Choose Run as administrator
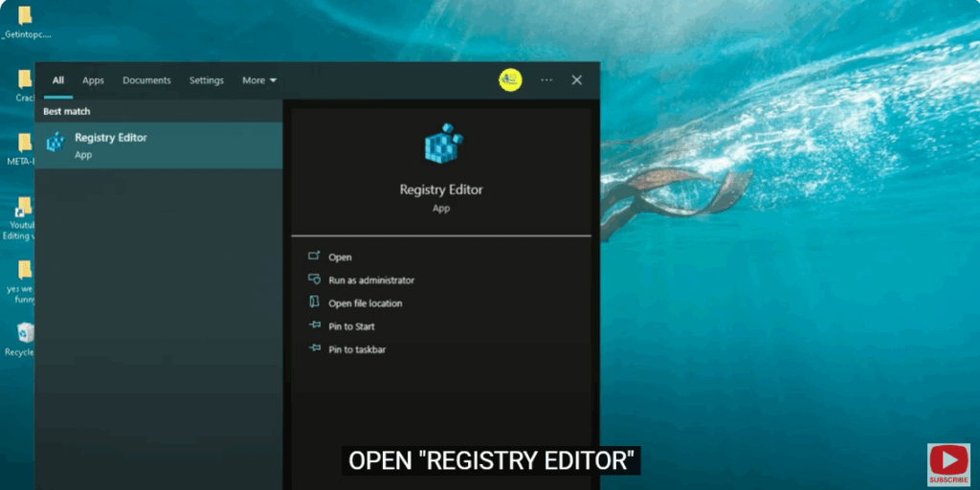980x490 pixels. (x=371, y=280)
